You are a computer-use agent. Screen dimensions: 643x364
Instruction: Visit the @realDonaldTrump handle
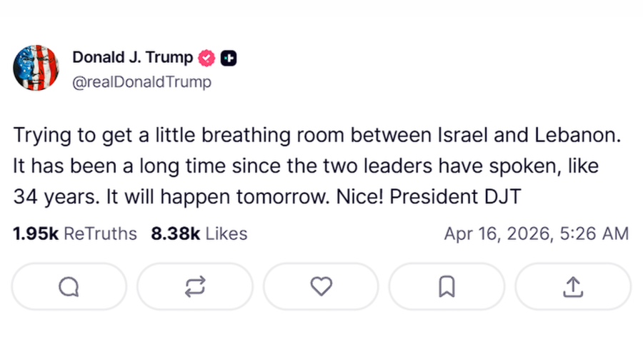[x=141, y=82]
